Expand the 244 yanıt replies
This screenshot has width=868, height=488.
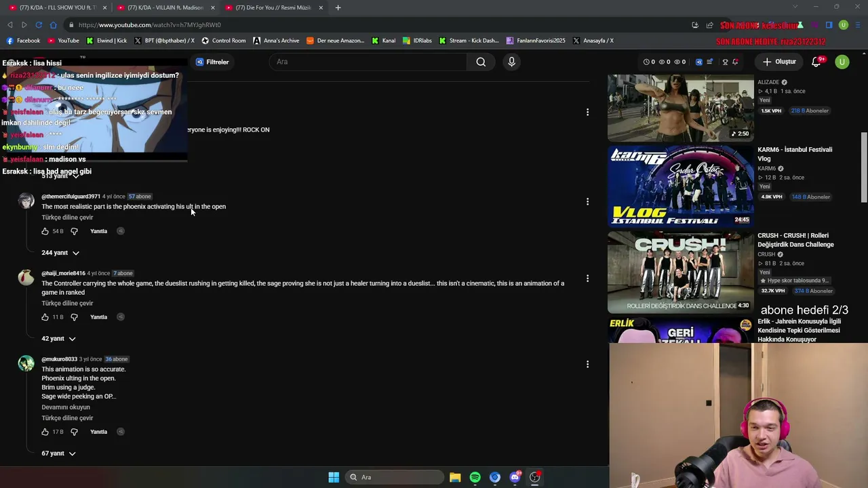coord(60,253)
